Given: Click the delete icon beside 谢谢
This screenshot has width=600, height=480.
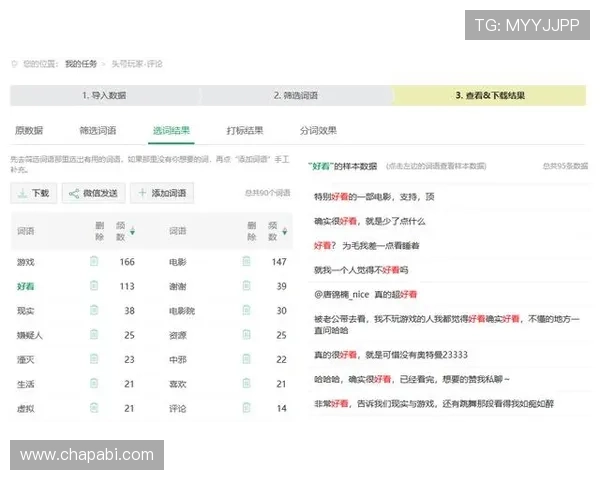Looking at the screenshot, I should 246,286.
